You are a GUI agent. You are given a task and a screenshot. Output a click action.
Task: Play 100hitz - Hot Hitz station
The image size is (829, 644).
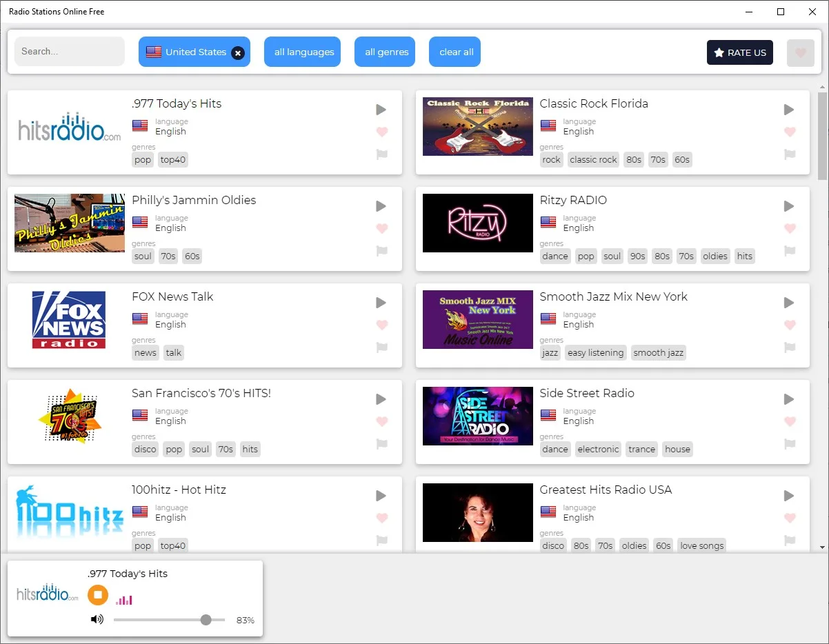point(381,496)
